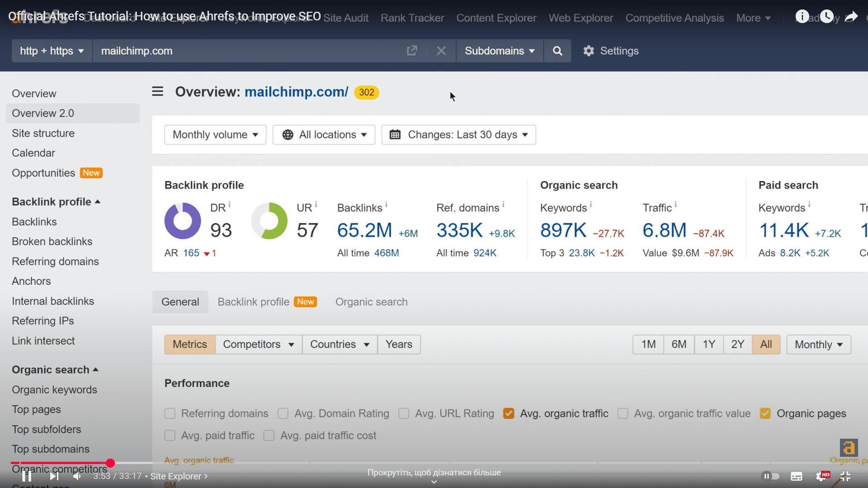868x488 pixels.
Task: Click the Ref. domains info icon
Action: [x=503, y=205]
